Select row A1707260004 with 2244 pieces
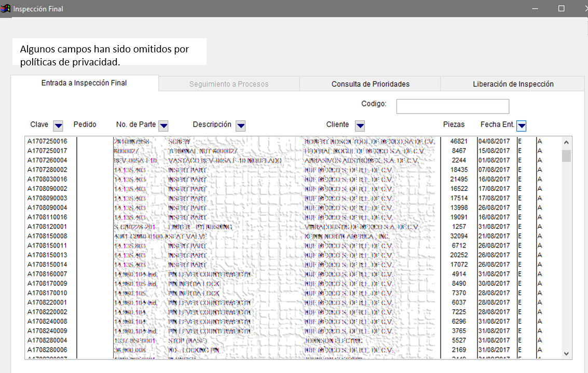This screenshot has height=373, width=588. pyautogui.click(x=47, y=160)
